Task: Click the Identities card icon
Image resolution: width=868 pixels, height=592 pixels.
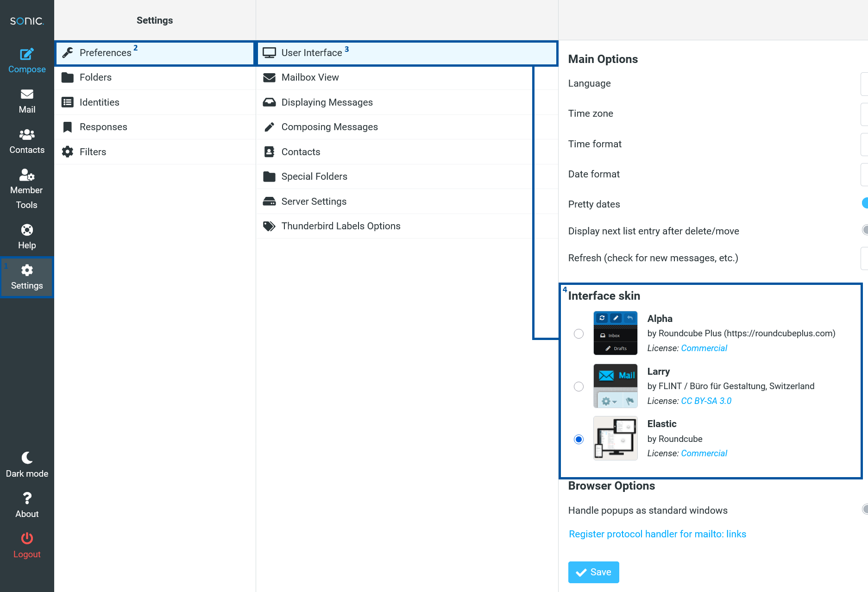Action: [x=68, y=102]
